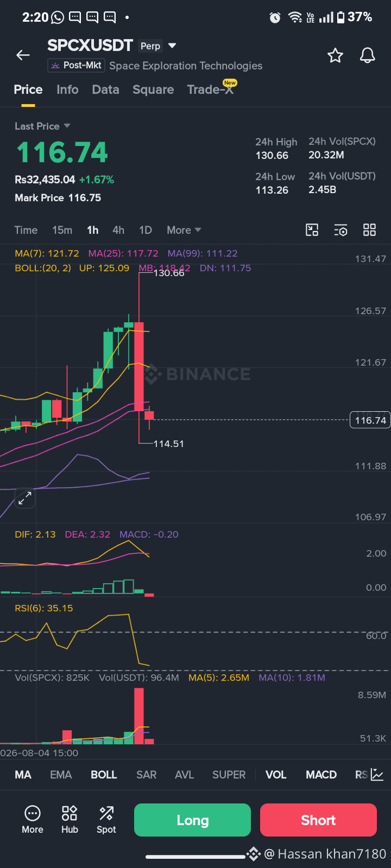Image resolution: width=391 pixels, height=868 pixels.
Task: Open the chart drawing tools icon
Action: [312, 230]
